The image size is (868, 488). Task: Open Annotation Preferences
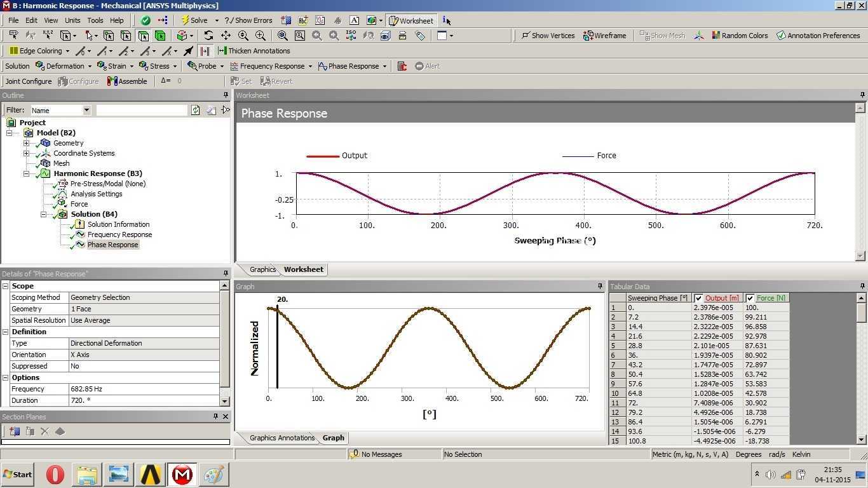[818, 36]
